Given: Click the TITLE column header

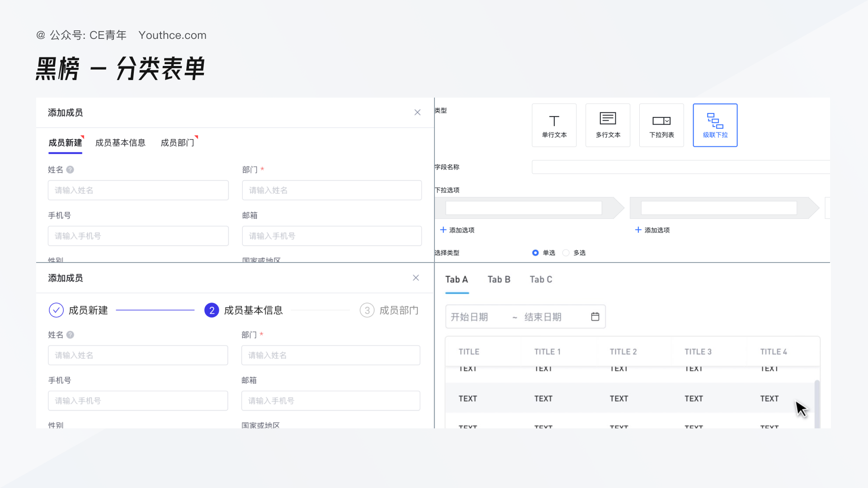Looking at the screenshot, I should click(x=469, y=352).
